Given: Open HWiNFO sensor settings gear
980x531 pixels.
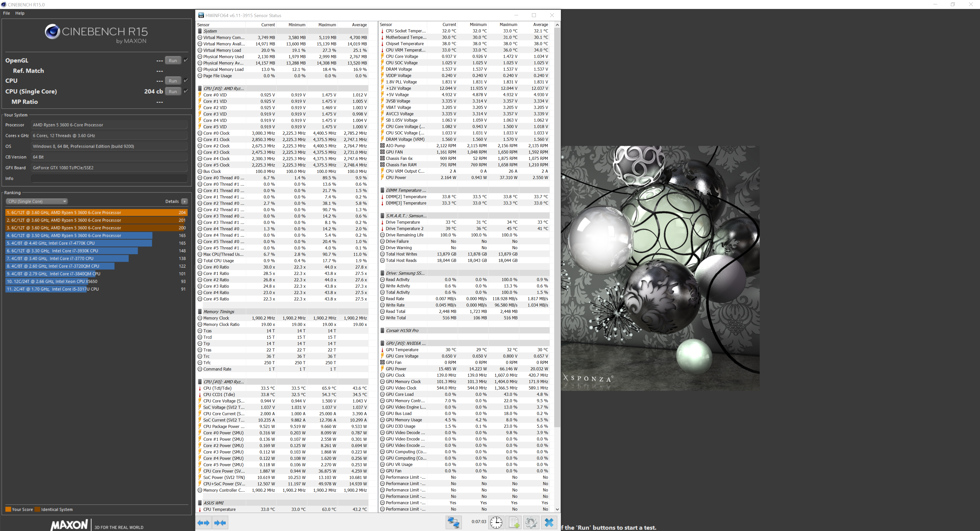Looking at the screenshot, I should 531,522.
